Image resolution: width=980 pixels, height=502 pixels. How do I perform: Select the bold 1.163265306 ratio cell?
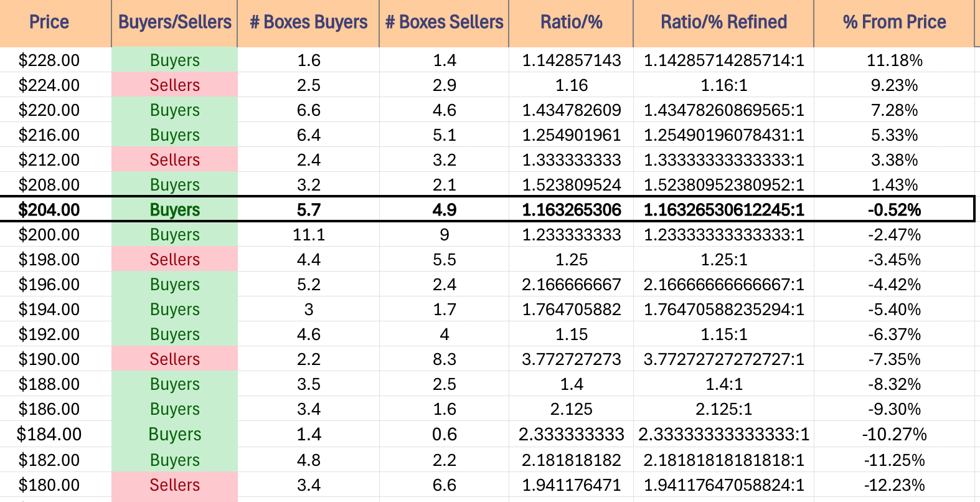coord(571,210)
